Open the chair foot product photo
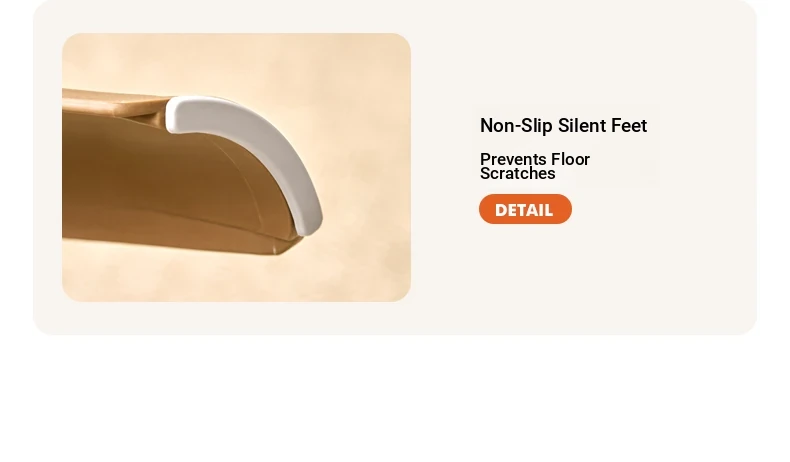The image size is (790, 462). [236, 167]
